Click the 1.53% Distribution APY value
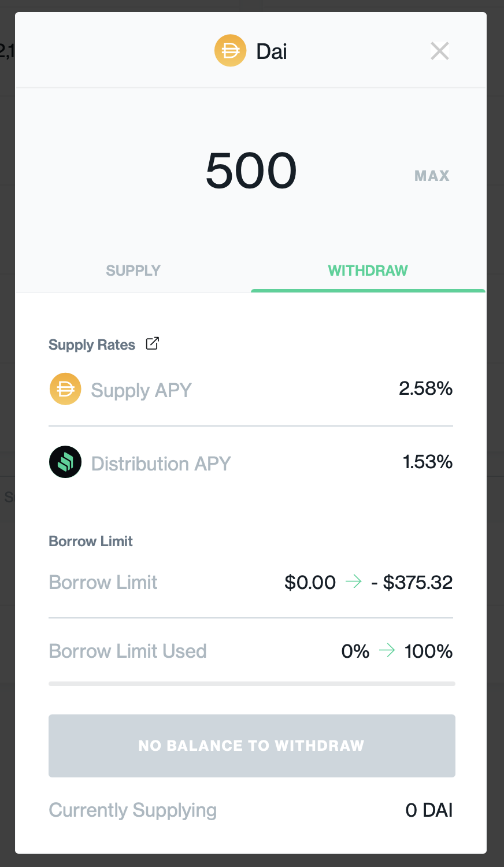504x867 pixels. [427, 462]
